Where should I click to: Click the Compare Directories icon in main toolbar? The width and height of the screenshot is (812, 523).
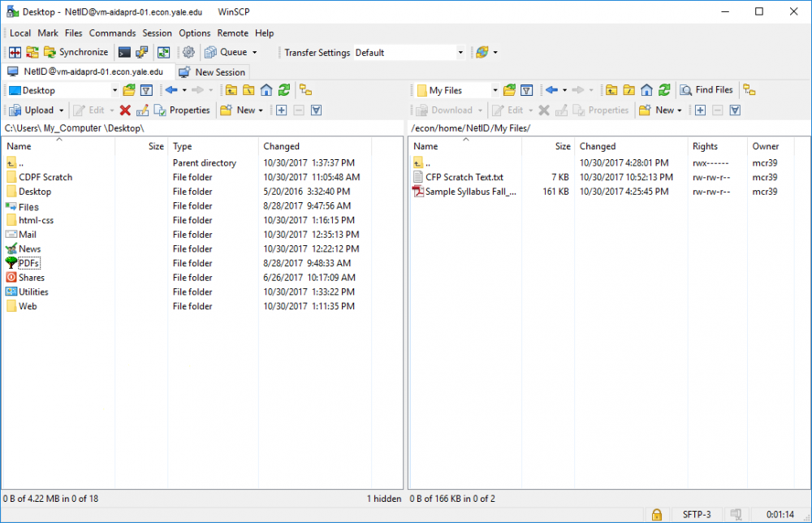[15, 52]
